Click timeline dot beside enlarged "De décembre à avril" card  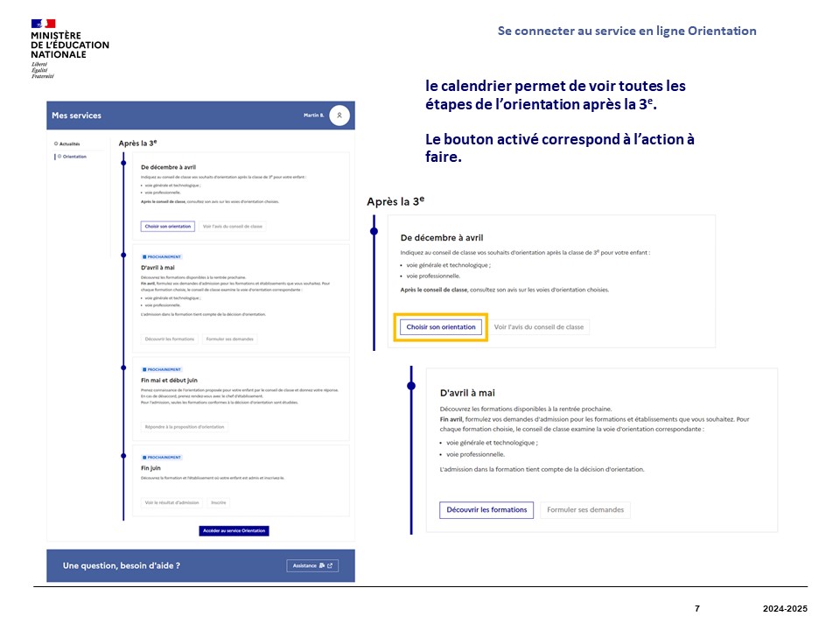click(374, 231)
